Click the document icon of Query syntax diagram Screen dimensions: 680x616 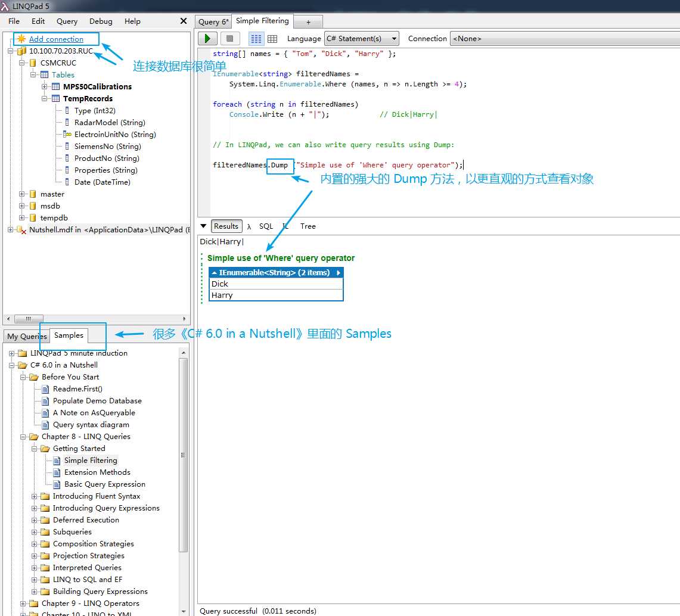click(45, 425)
